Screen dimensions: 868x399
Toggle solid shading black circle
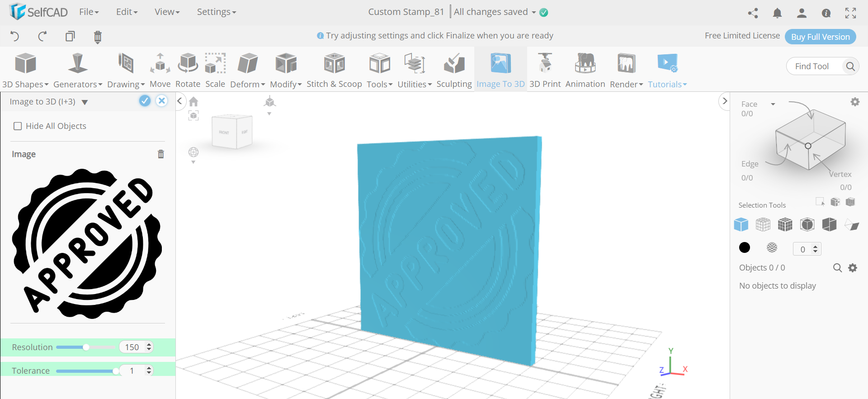[x=745, y=247]
